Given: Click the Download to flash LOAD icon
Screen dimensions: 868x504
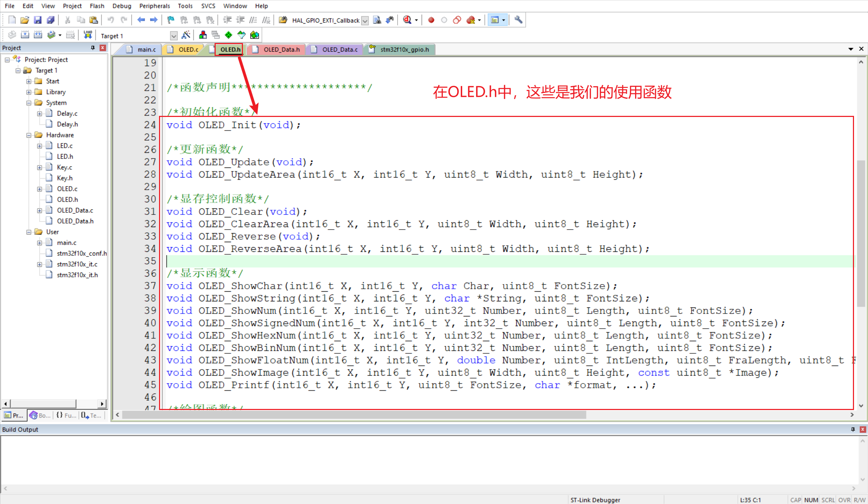Looking at the screenshot, I should [x=88, y=35].
